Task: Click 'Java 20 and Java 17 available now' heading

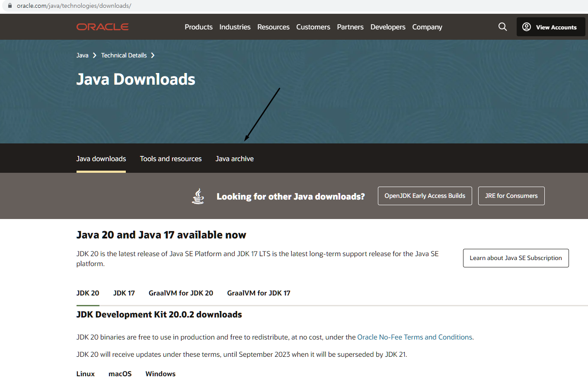Action: 161,235
